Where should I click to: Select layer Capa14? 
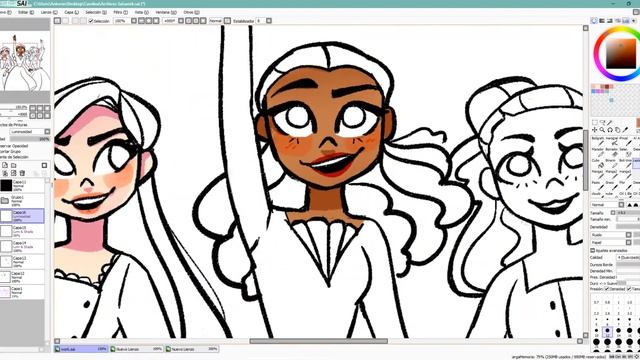click(x=22, y=246)
